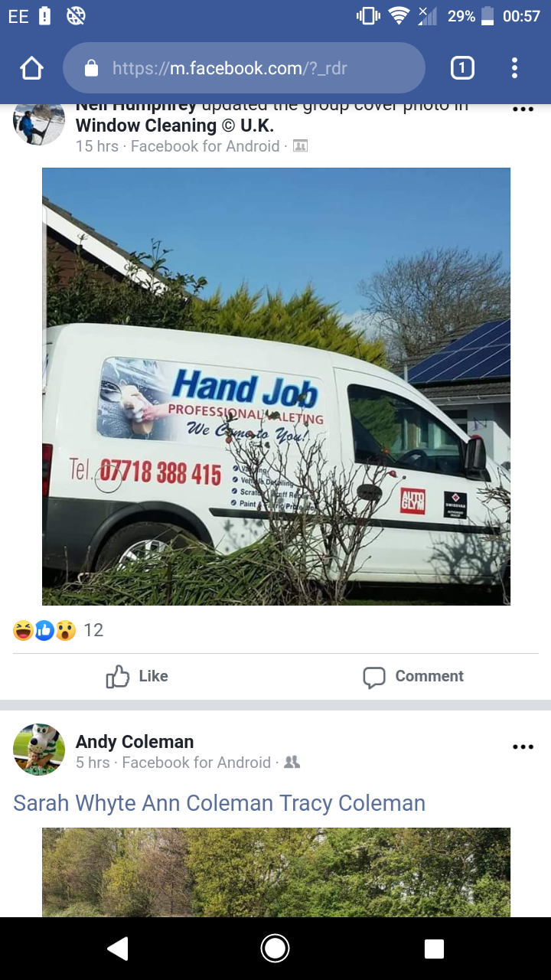551x980 pixels.
Task: Tap the Android home circle button
Action: coord(275,949)
